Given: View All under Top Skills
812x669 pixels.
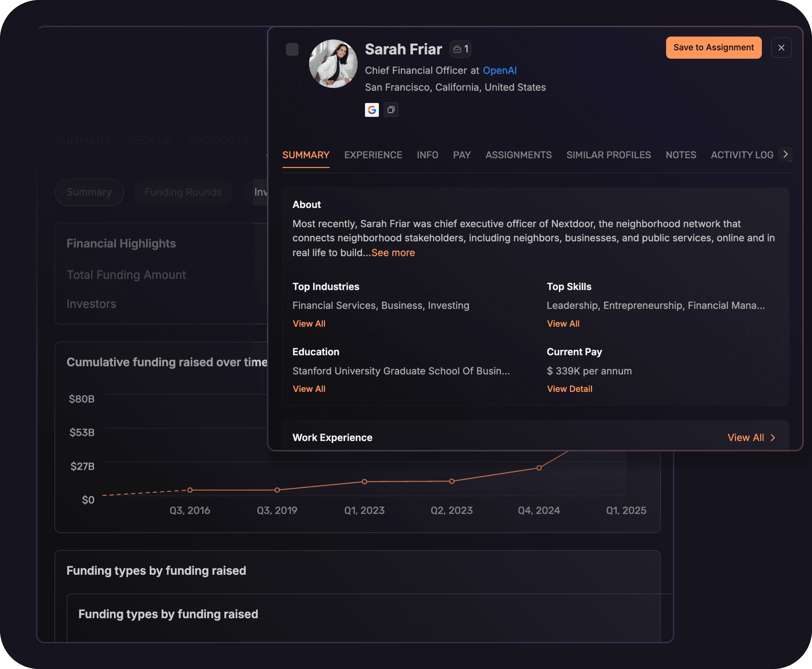Looking at the screenshot, I should [x=563, y=324].
